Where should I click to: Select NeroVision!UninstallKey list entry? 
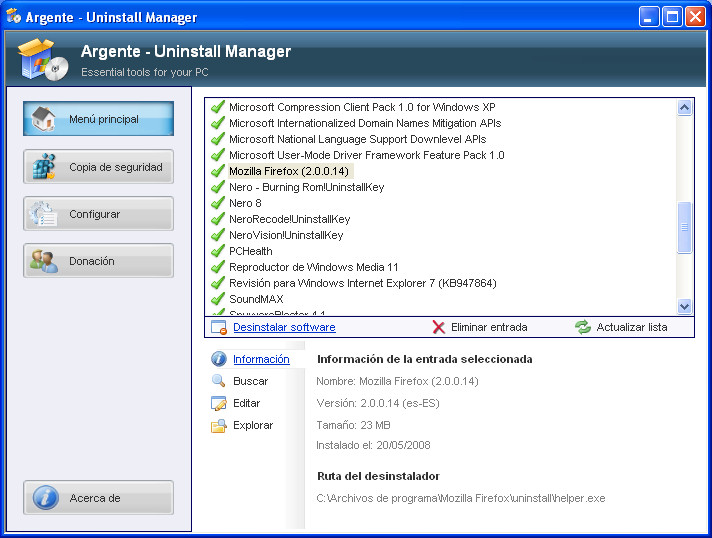coord(286,235)
